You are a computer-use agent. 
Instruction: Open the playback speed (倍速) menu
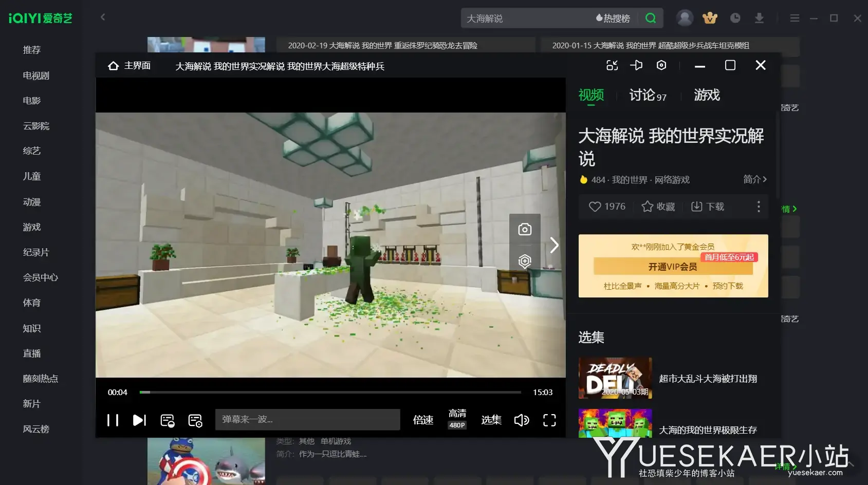click(423, 420)
